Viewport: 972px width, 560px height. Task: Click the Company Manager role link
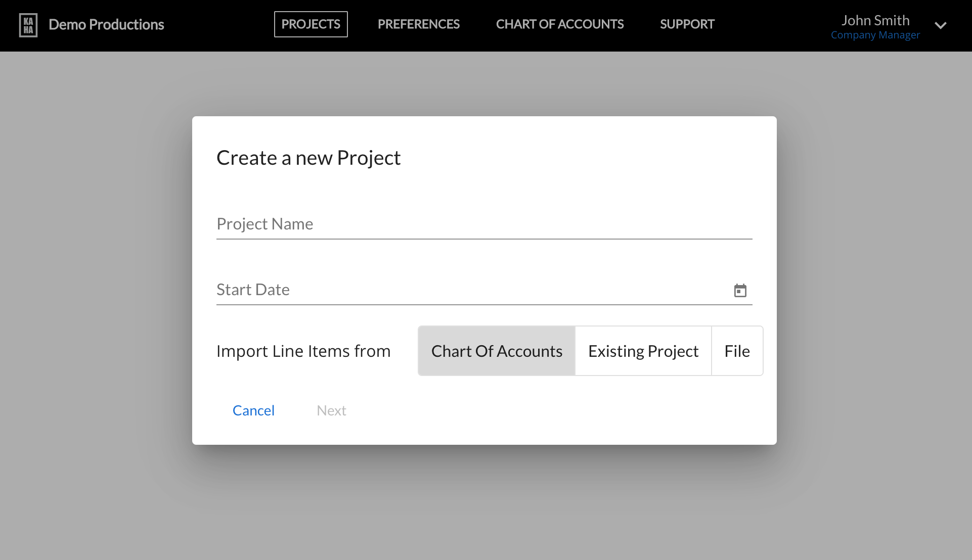[x=875, y=35]
